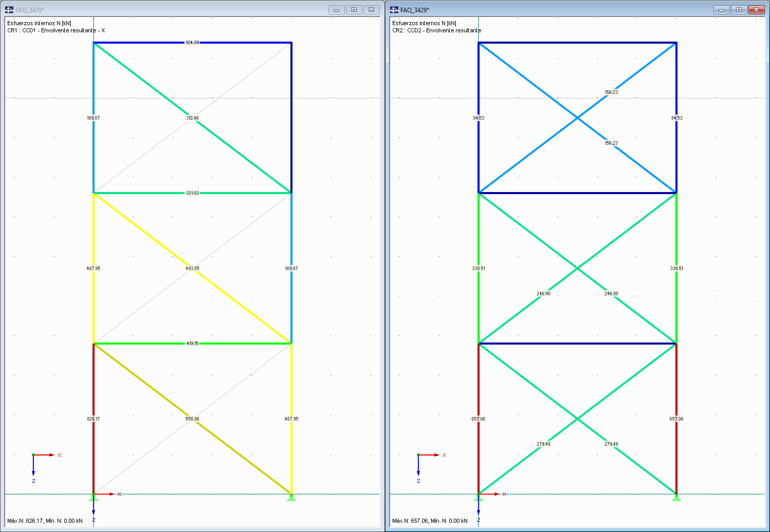Image resolution: width=770 pixels, height=532 pixels.
Task: Click the app icon in the left FAQ_3429 title bar
Action: [x=9, y=10]
